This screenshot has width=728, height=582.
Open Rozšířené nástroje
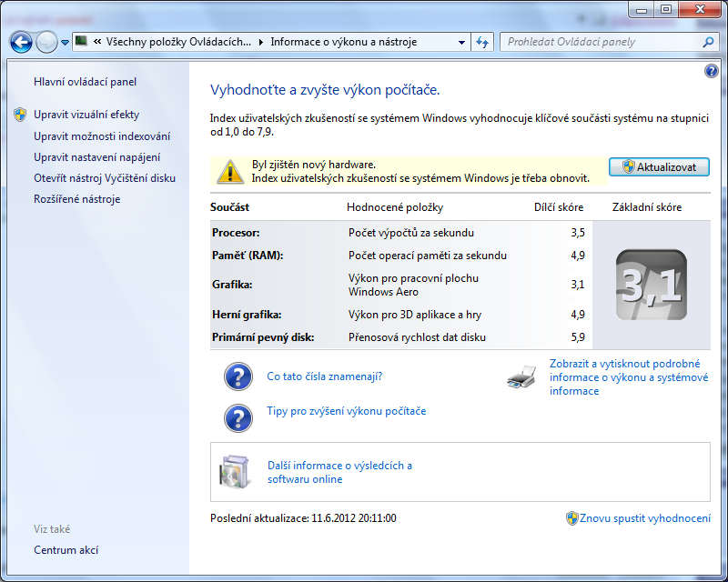coord(77,199)
